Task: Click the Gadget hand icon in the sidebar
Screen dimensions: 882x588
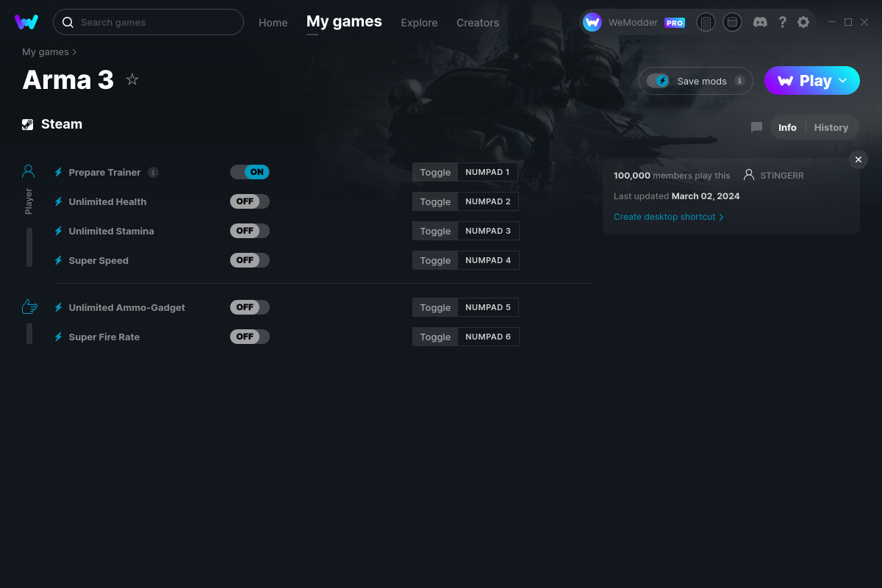Action: pos(29,306)
